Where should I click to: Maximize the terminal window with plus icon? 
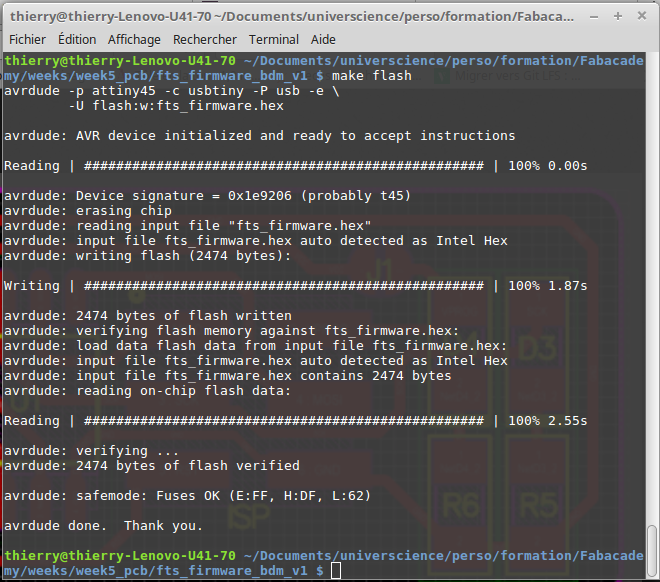click(618, 16)
